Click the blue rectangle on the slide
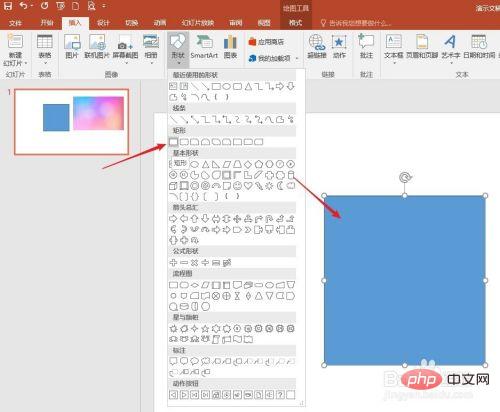Image resolution: width=500 pixels, height=412 pixels. click(405, 280)
